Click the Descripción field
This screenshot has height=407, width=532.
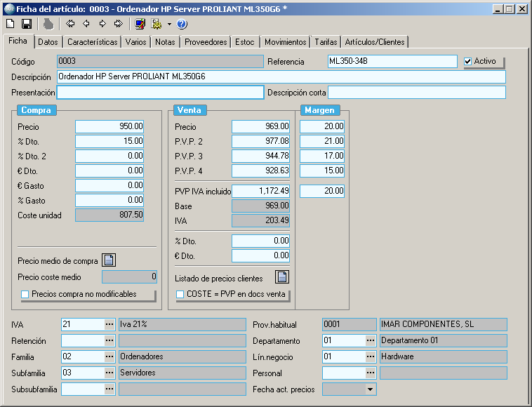pos(281,76)
